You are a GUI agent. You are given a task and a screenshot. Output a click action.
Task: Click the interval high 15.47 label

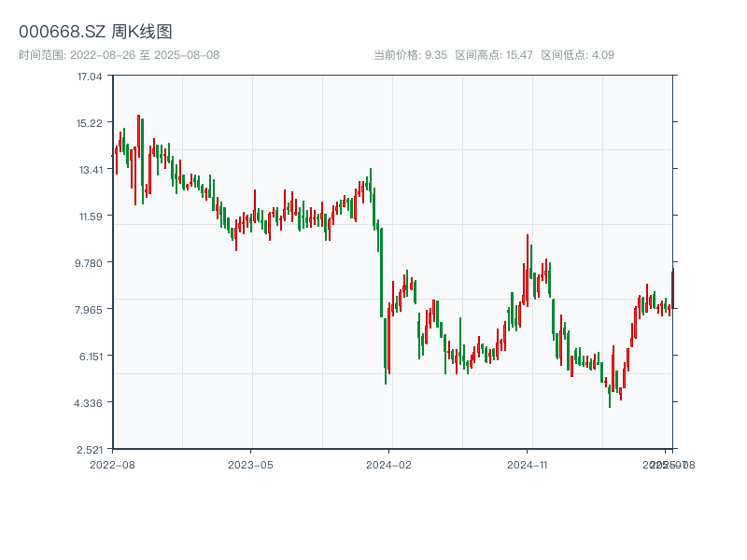pos(493,55)
